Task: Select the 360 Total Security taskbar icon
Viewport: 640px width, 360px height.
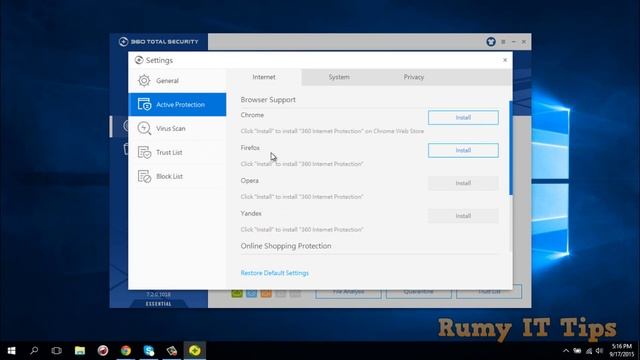Action: (195, 351)
